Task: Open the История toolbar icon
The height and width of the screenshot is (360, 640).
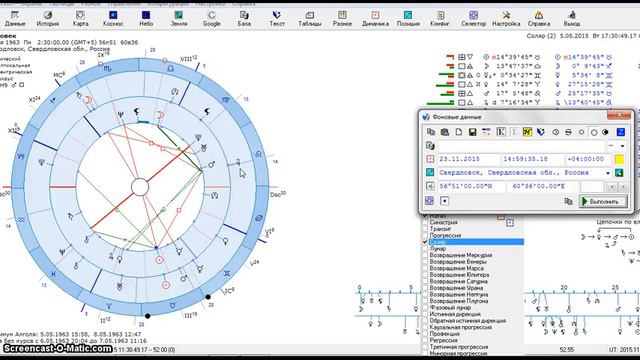Action: [x=48, y=19]
